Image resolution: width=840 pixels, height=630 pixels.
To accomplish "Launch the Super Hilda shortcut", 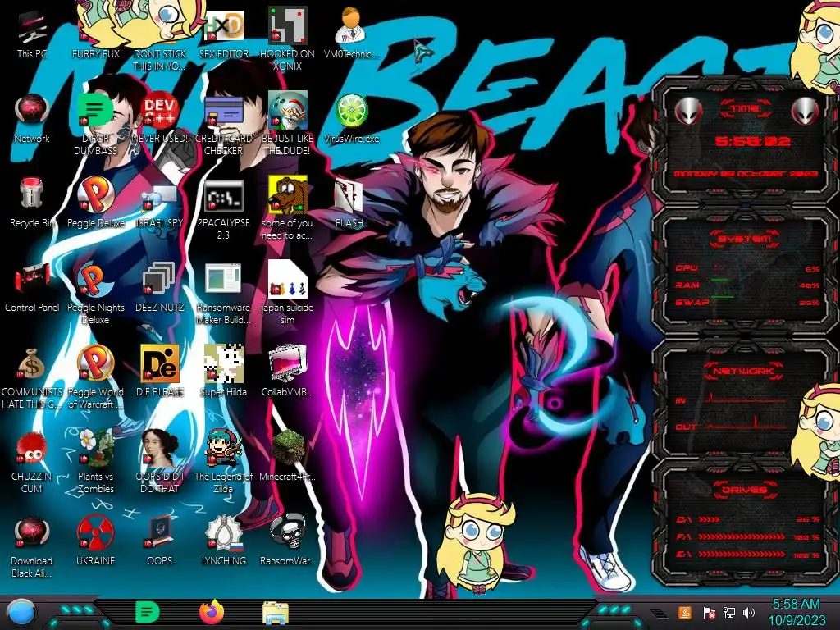I will point(223,372).
